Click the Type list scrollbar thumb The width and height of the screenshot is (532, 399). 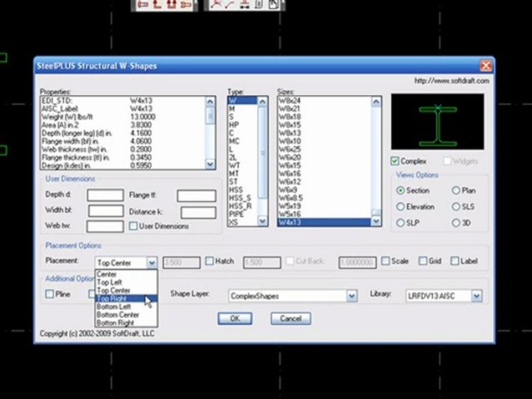click(x=262, y=153)
